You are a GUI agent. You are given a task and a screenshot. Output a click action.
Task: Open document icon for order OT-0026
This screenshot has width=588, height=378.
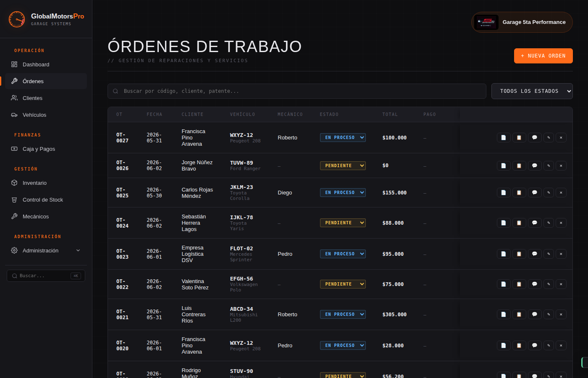point(504,165)
